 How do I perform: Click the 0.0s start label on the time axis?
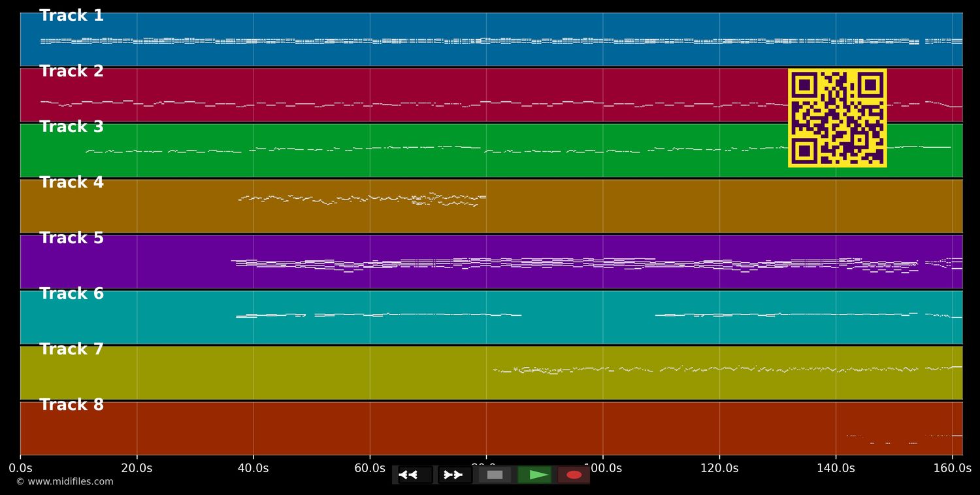tap(20, 468)
